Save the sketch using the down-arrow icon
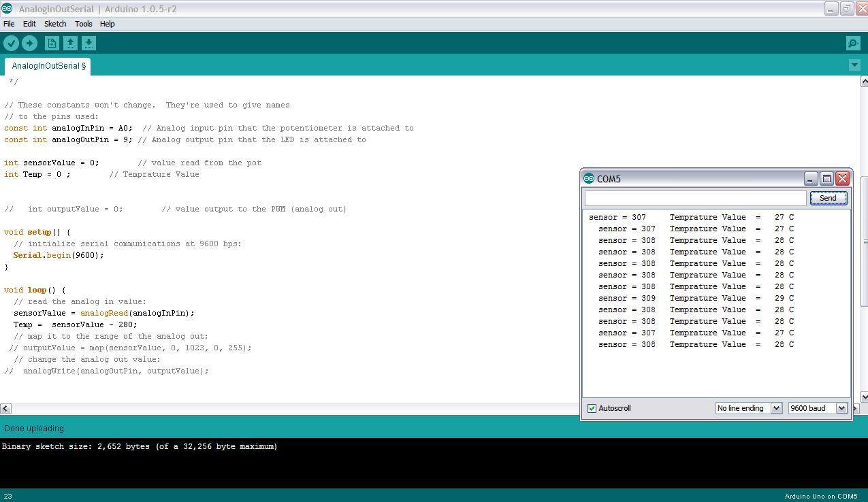The width and height of the screenshot is (868, 502). click(x=89, y=44)
